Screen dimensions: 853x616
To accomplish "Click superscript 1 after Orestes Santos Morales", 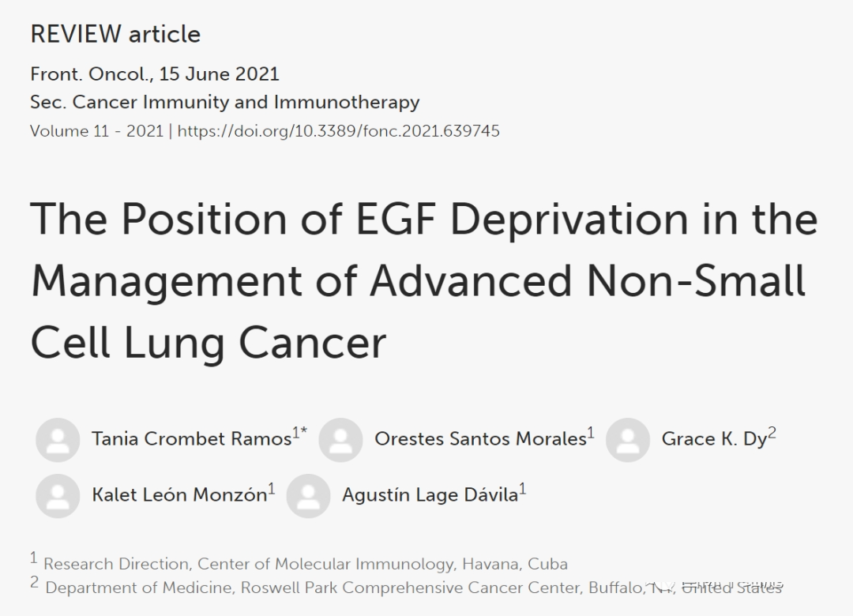I will click(591, 434).
